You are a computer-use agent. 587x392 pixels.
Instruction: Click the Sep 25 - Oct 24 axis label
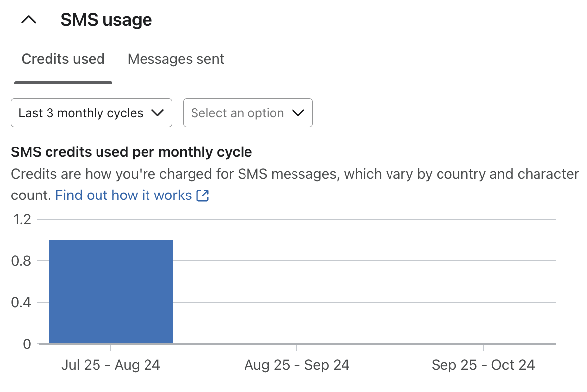(483, 365)
